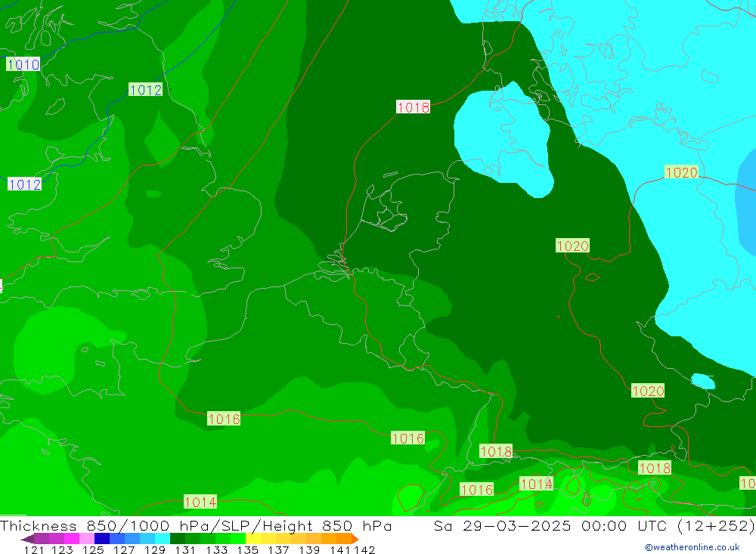Select the white-backed 1018 label over North Sea
Viewport: 756px width, 554px height.
coord(414,107)
